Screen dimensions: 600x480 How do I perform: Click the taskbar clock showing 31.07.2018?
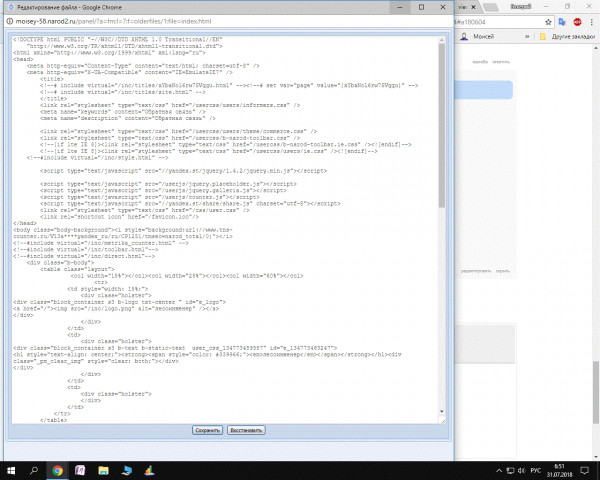pos(559,470)
